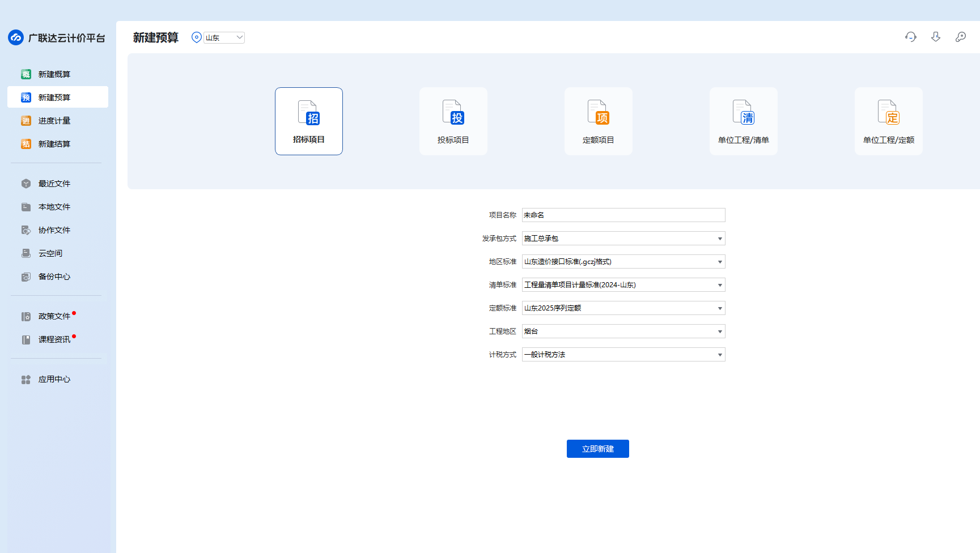Click the 广联达云计价平台 logo icon
This screenshot has height=553, width=980.
click(x=16, y=37)
